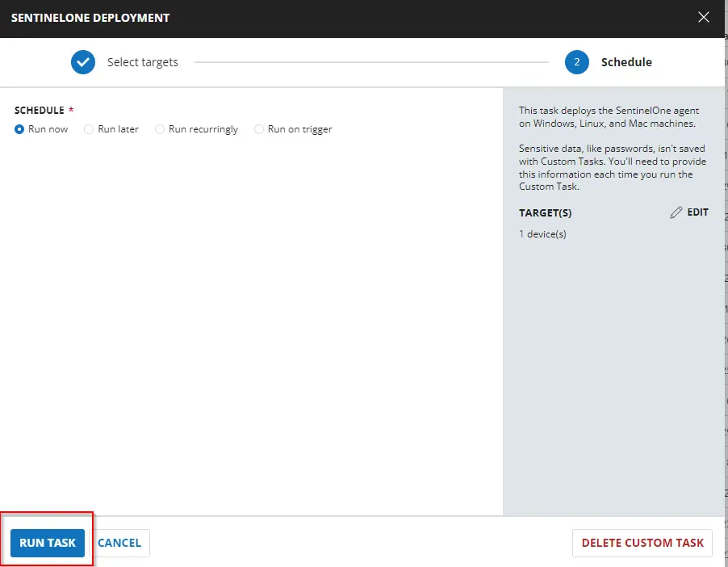Click the RUN TASK button
This screenshot has width=728, height=567.
[x=48, y=543]
